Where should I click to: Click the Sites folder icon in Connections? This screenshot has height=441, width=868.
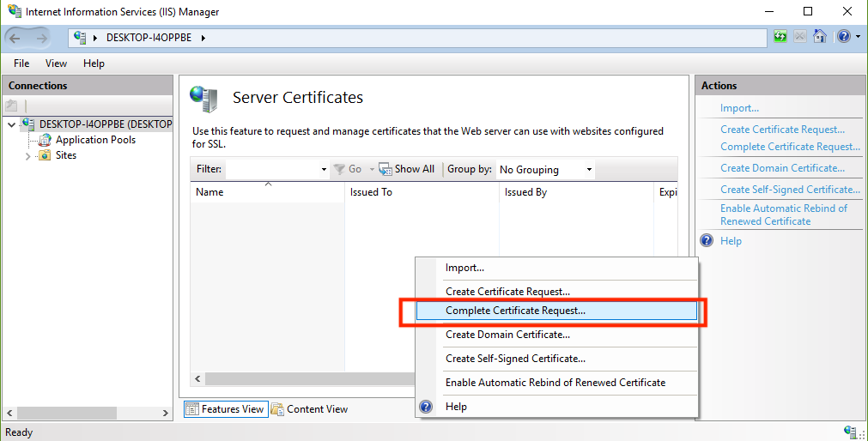pos(45,155)
